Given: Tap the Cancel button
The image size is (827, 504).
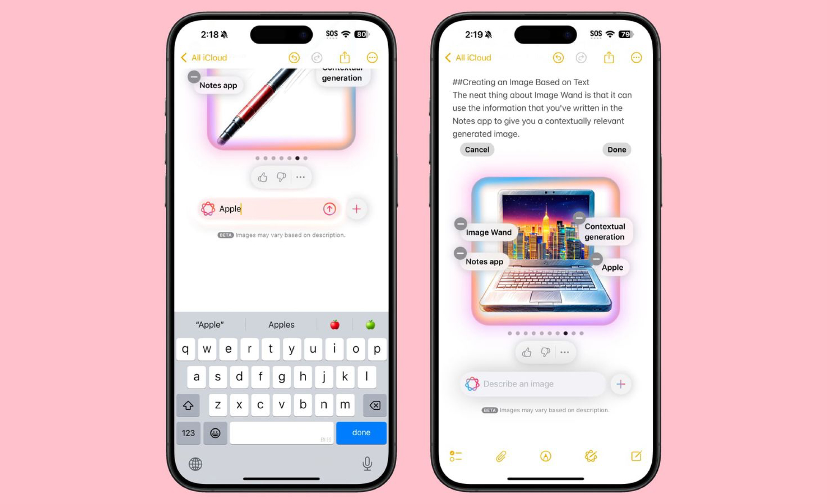Looking at the screenshot, I should click(x=477, y=149).
